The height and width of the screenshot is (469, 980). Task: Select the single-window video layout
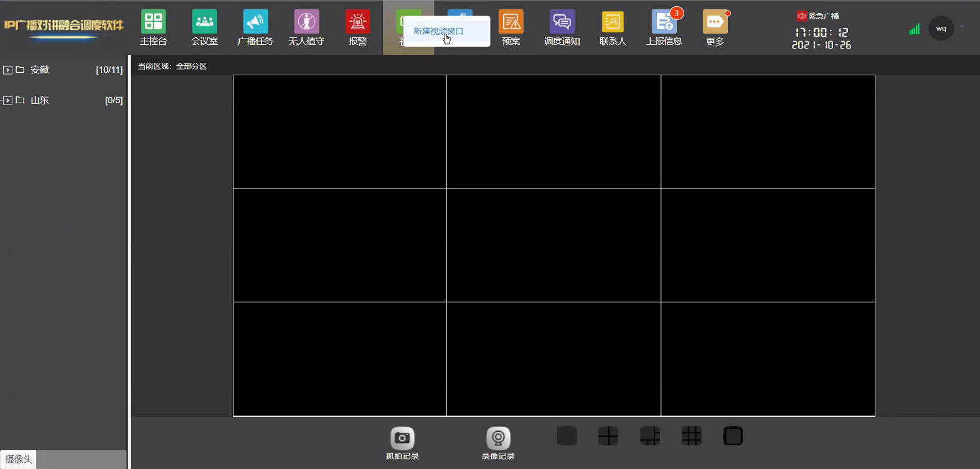coord(567,436)
